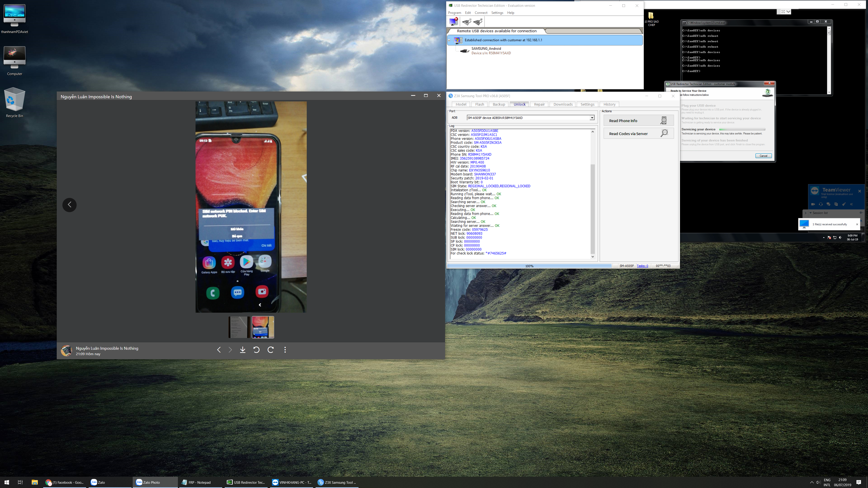The image size is (868, 488).
Task: Switch to the Model tab in Z3X
Action: pos(461,104)
